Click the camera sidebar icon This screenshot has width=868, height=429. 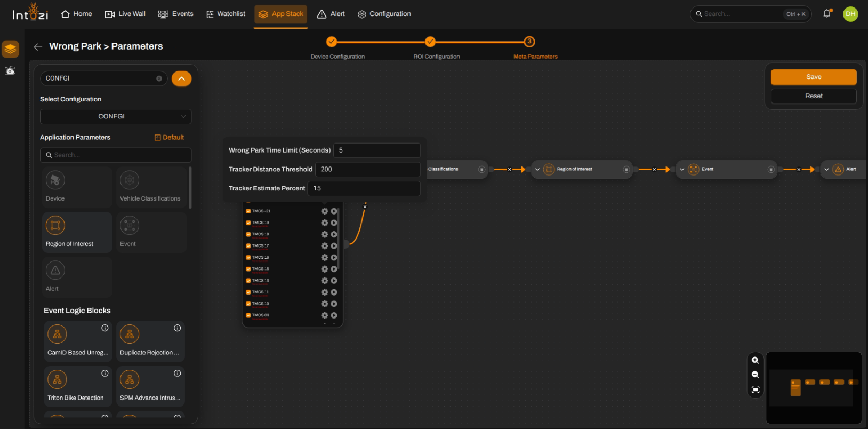click(11, 70)
